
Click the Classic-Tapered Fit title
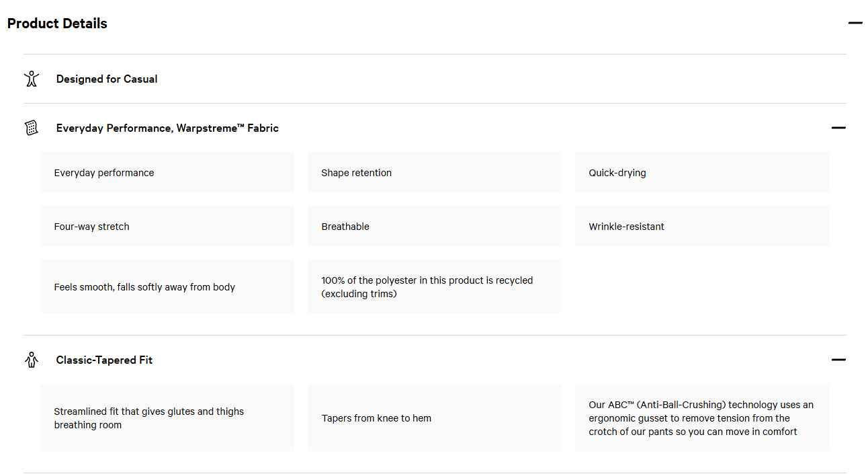pyautogui.click(x=104, y=360)
